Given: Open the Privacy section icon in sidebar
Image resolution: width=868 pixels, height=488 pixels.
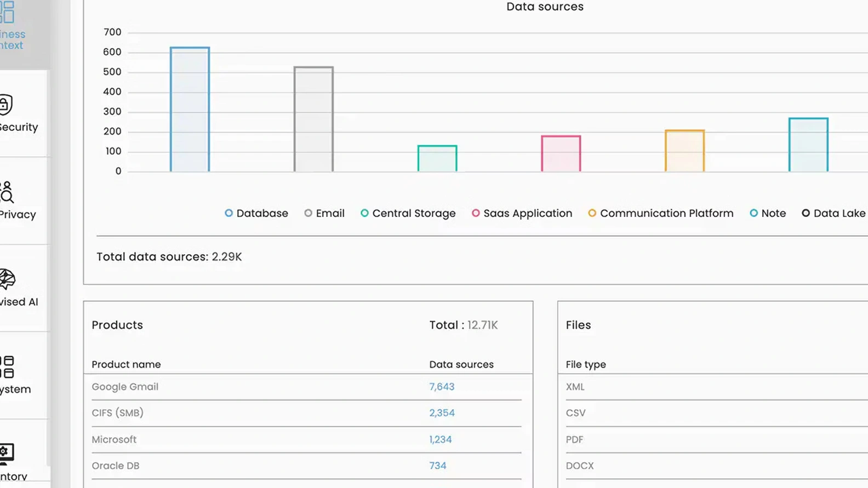Looking at the screenshot, I should (x=7, y=192).
